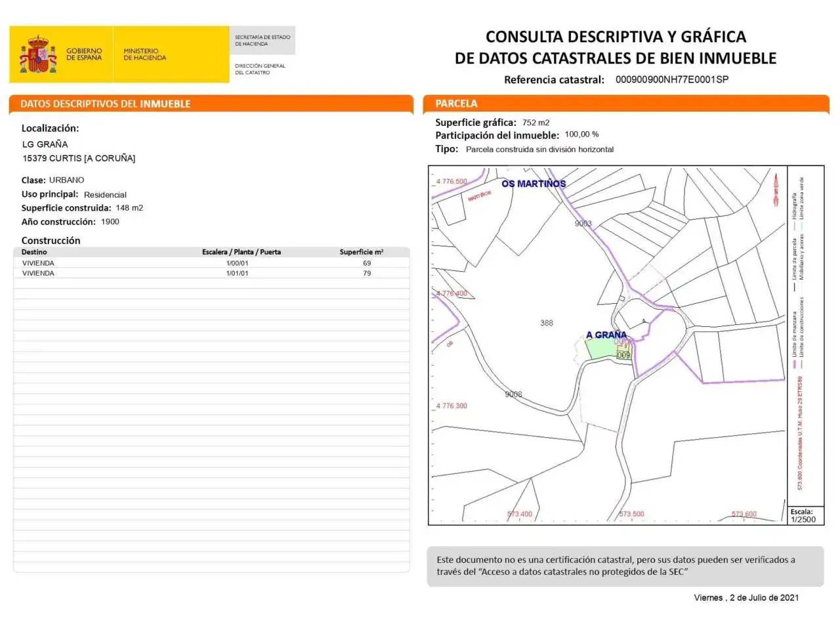Click construction year value '1900'
The height and width of the screenshot is (630, 840).
coord(110,222)
